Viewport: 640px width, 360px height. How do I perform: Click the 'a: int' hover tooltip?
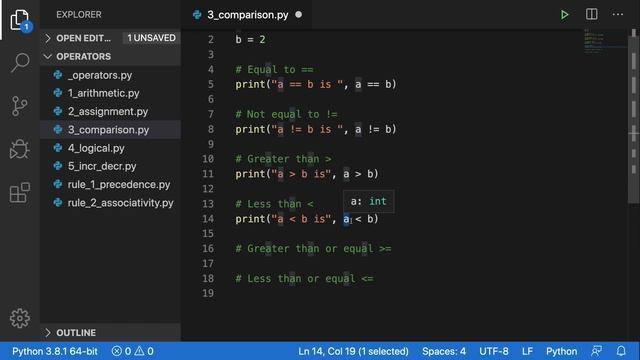coord(369,201)
